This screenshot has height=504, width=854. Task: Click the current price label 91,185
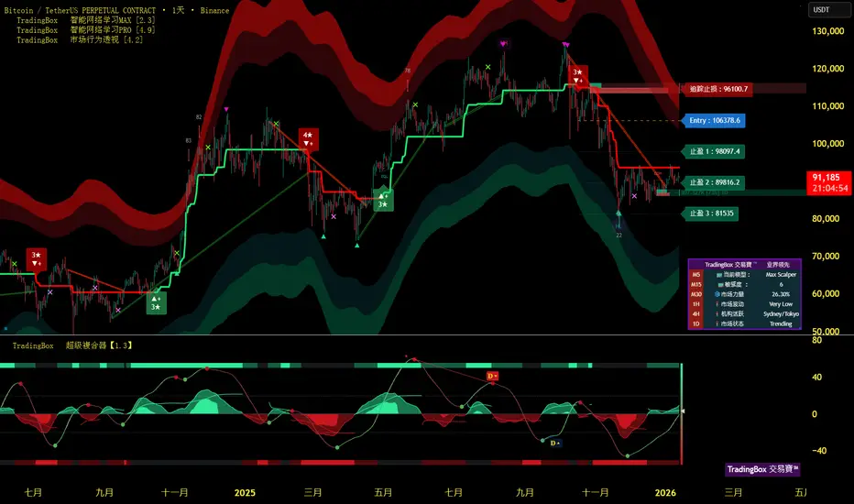click(827, 178)
